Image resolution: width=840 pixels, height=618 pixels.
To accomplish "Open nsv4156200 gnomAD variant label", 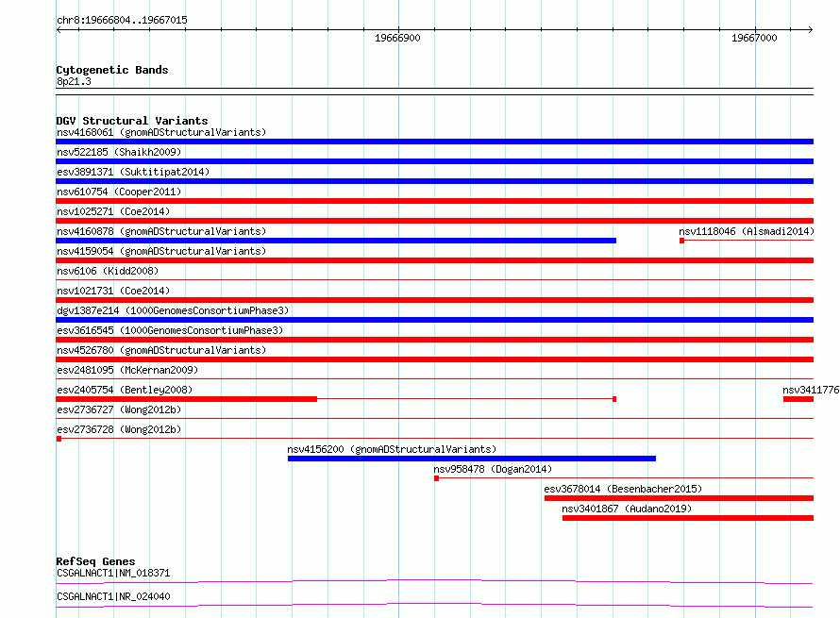I will (392, 449).
